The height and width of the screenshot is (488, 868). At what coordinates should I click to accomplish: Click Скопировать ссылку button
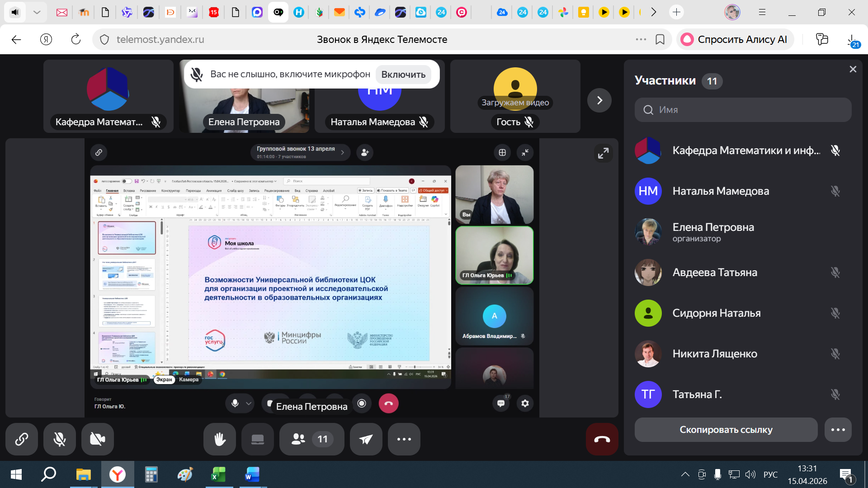tap(726, 430)
